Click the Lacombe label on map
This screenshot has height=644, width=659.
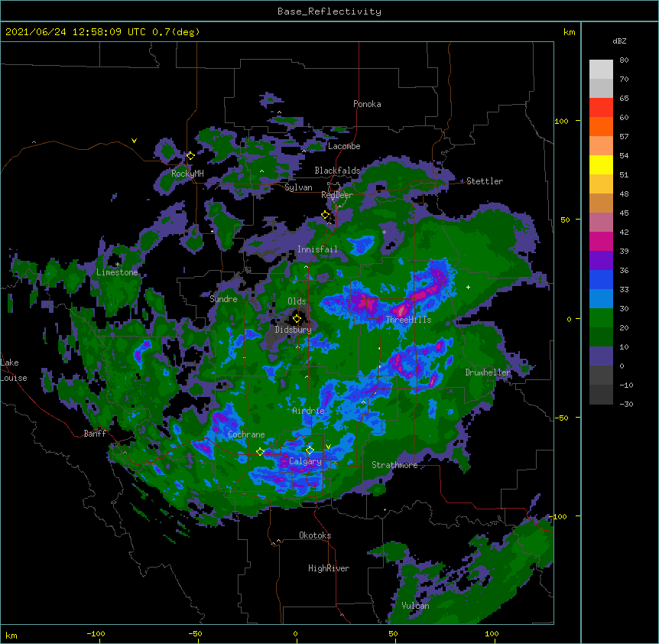coord(344,146)
